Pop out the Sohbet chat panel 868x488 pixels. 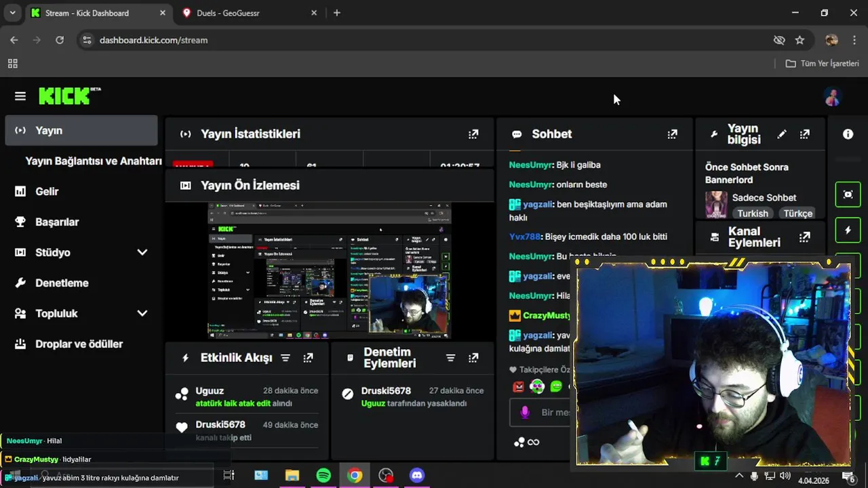(x=672, y=134)
